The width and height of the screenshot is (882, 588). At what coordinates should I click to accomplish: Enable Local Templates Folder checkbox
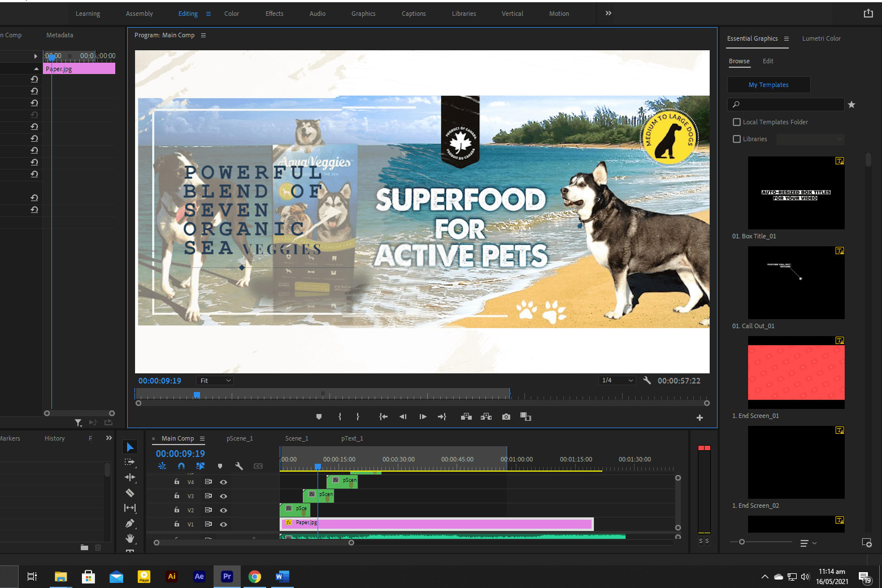tap(737, 122)
